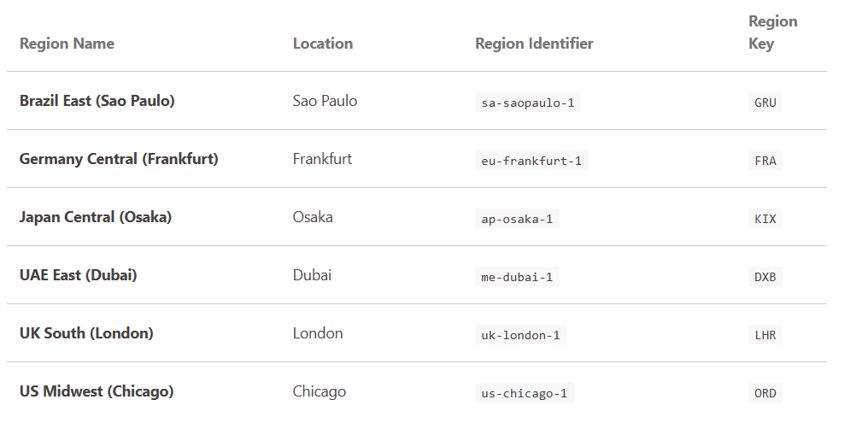Select Japan Central (Osaka) region name

[x=96, y=217]
